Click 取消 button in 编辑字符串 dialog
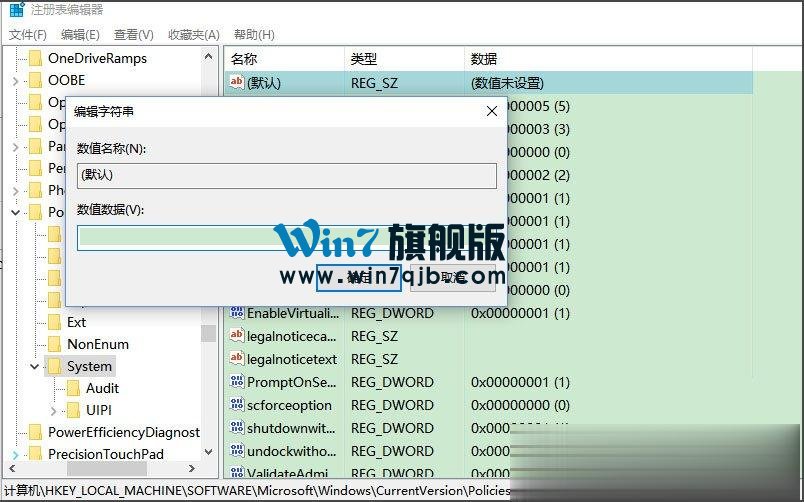The height and width of the screenshot is (502, 804). pyautogui.click(x=453, y=278)
